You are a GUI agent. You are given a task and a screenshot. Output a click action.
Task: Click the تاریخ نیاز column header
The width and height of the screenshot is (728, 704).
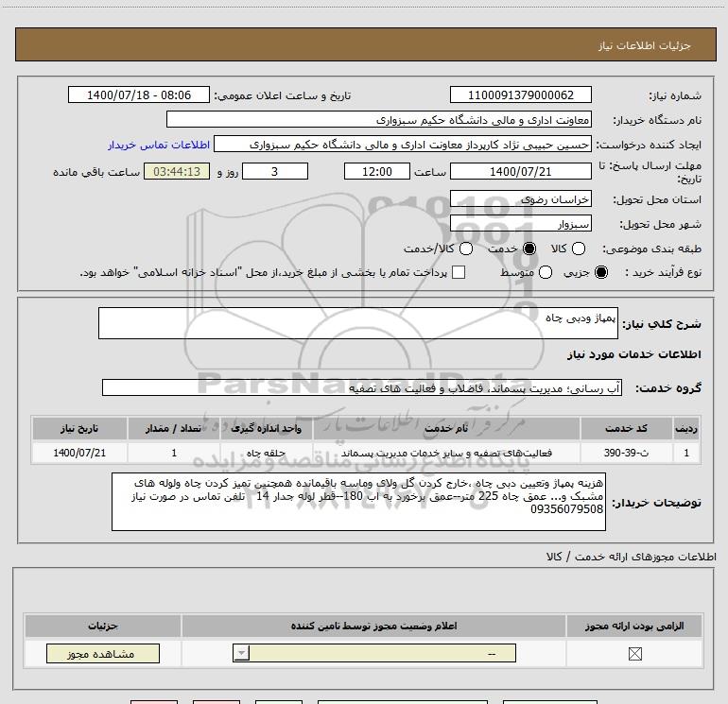click(79, 428)
